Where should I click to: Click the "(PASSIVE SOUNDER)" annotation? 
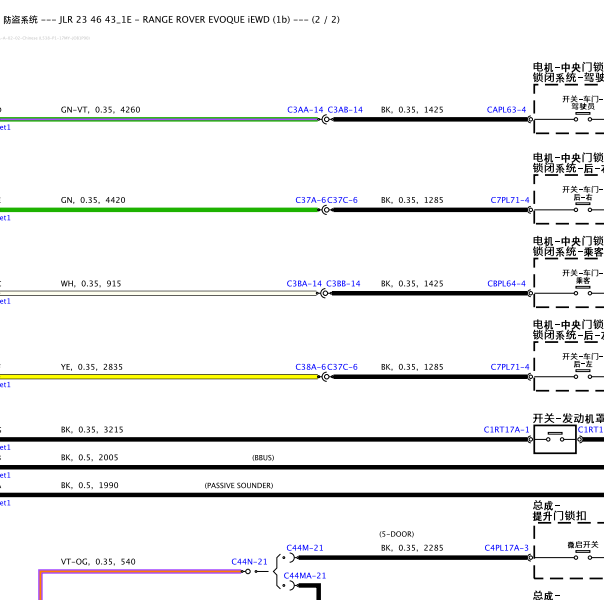point(239,486)
